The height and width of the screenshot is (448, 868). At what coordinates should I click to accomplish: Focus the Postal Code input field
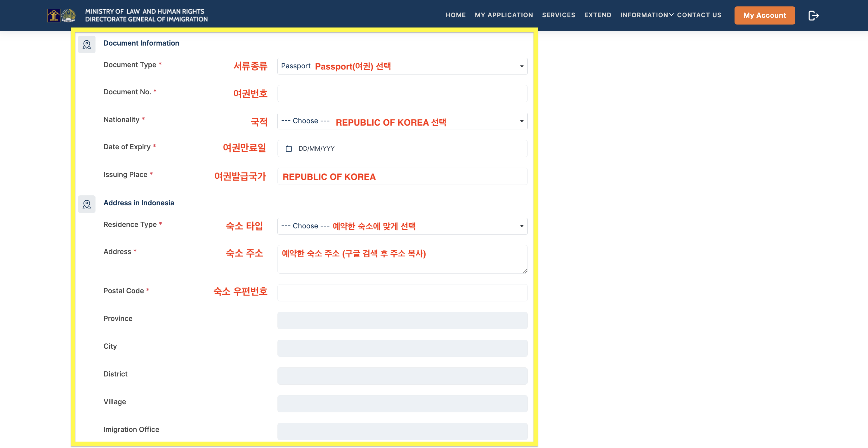point(402,293)
